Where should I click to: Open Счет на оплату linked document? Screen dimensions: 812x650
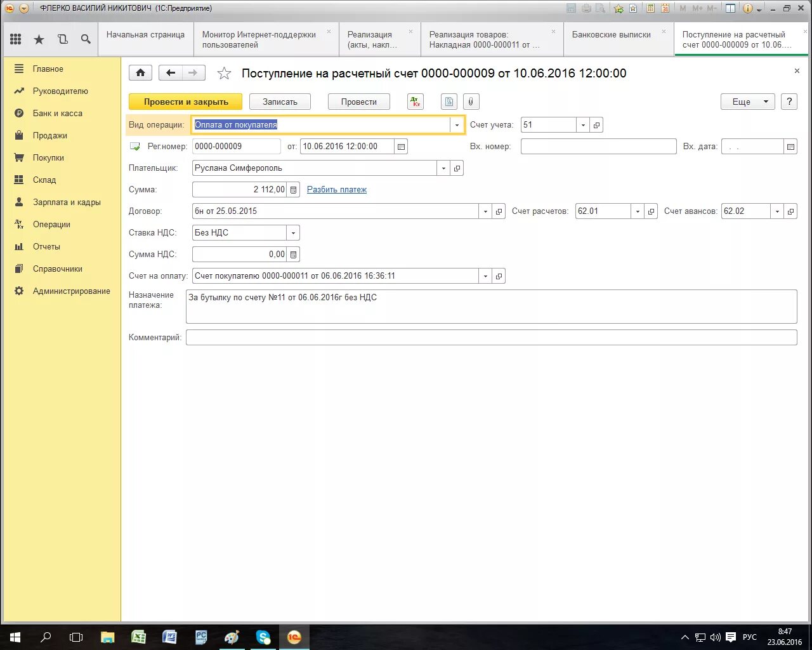coord(499,276)
